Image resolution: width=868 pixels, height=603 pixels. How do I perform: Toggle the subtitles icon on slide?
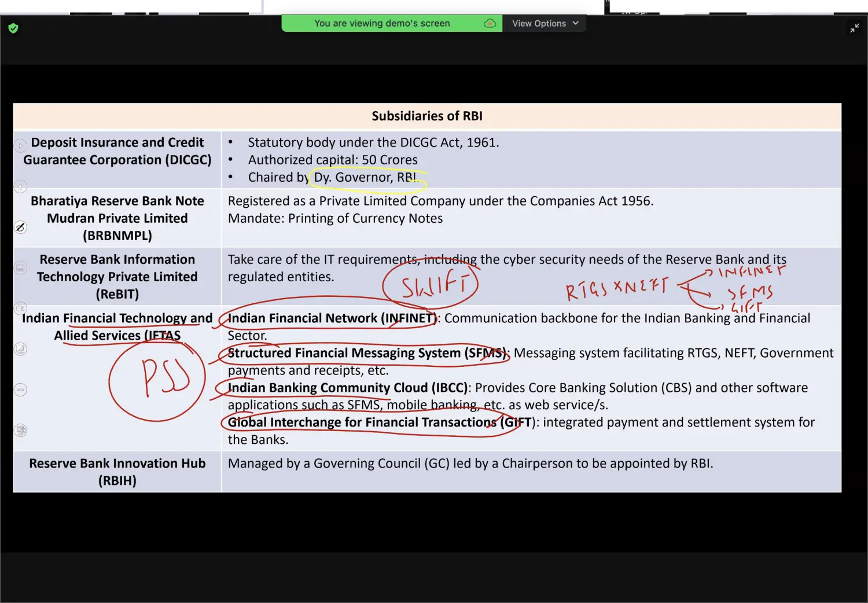pos(20,267)
